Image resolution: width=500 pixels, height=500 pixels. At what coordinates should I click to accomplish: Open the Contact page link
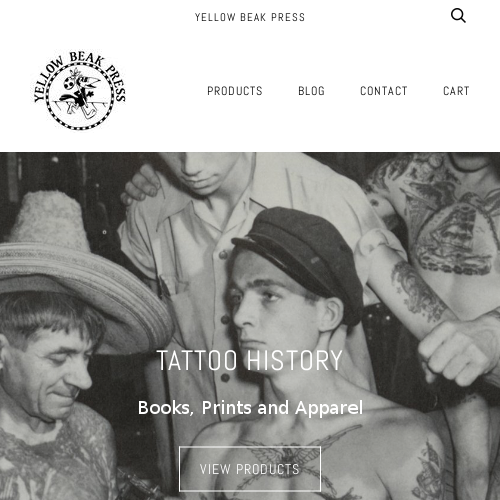[384, 91]
